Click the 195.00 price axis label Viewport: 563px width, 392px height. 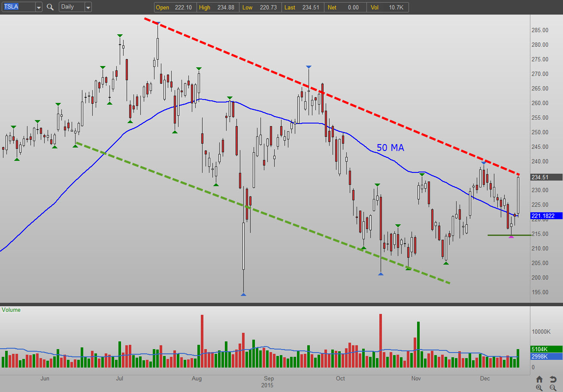coord(539,292)
